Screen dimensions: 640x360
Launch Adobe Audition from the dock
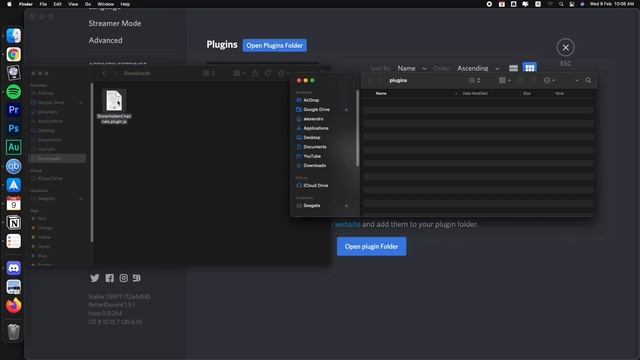pos(13,147)
